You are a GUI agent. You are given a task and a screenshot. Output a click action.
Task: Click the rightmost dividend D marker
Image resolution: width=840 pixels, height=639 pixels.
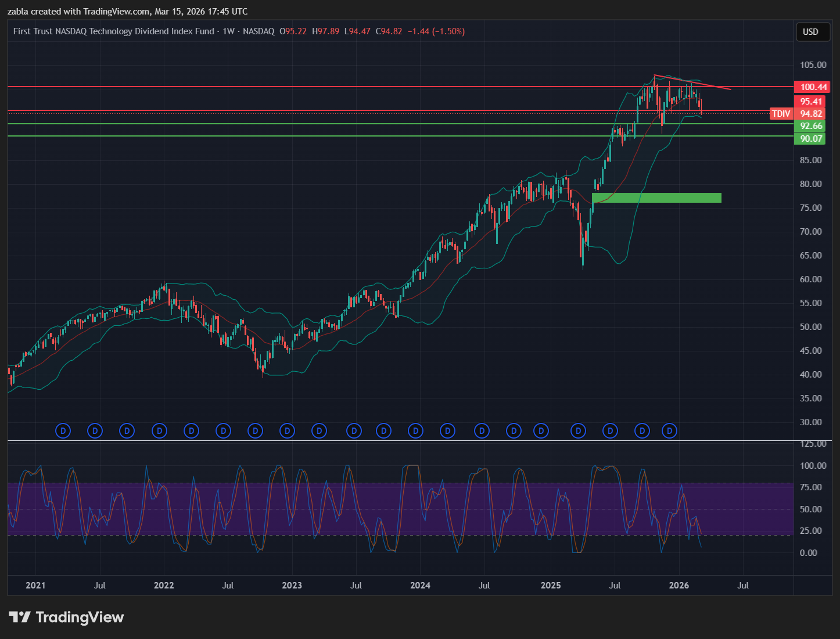(669, 431)
